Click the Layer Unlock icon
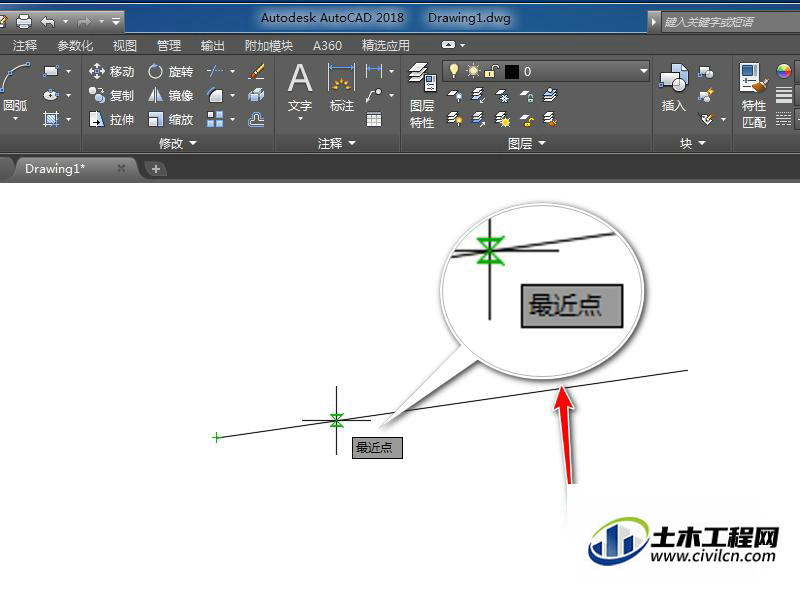The width and height of the screenshot is (800, 600). coord(527,119)
